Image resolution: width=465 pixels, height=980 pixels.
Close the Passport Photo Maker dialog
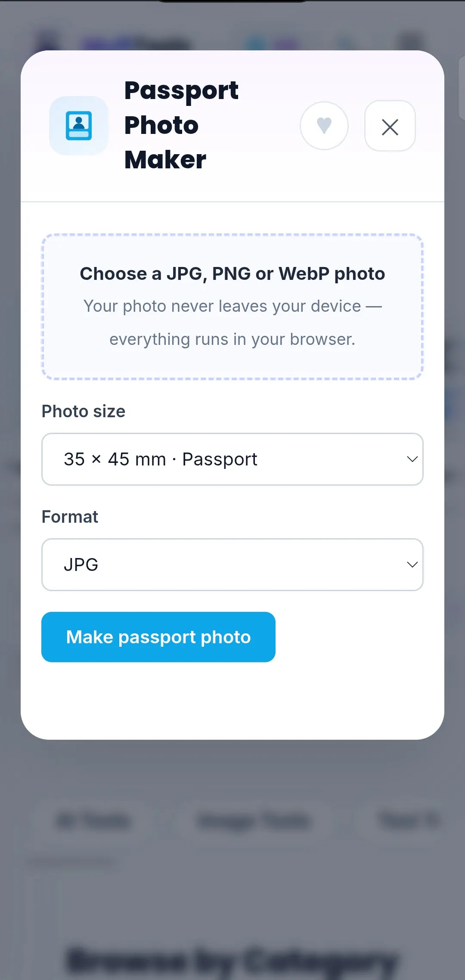(x=390, y=126)
